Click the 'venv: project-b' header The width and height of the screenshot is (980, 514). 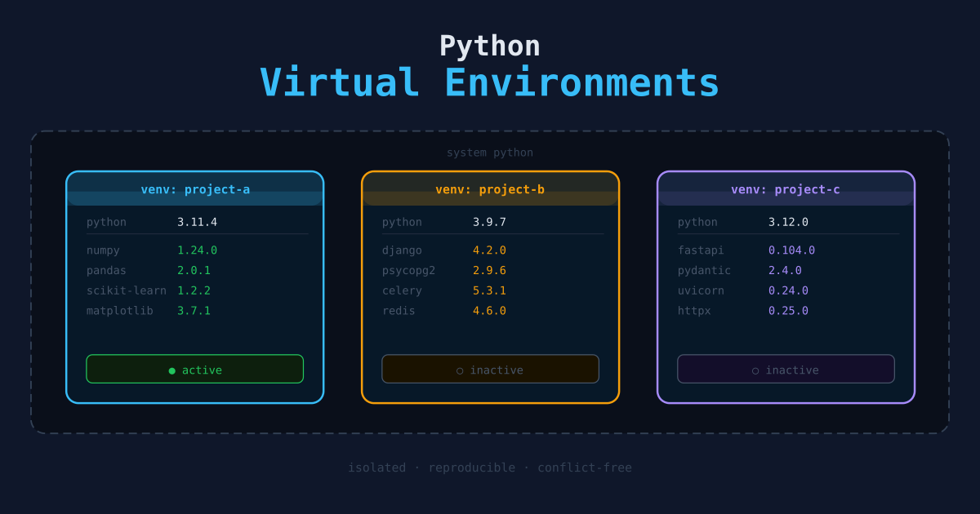[x=490, y=189]
